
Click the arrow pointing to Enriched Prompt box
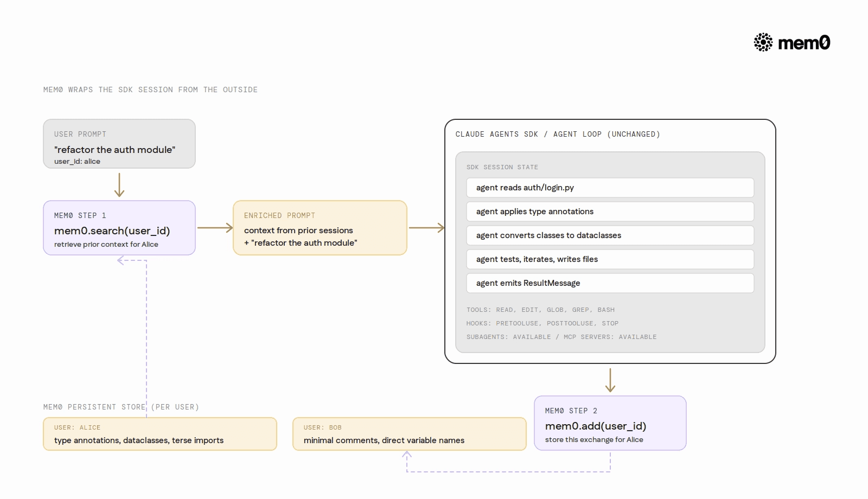click(x=215, y=228)
